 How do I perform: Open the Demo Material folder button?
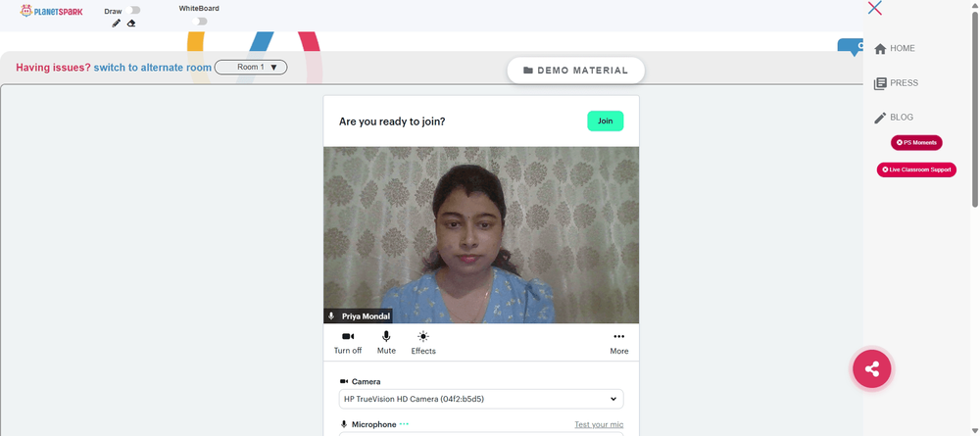pyautogui.click(x=575, y=71)
